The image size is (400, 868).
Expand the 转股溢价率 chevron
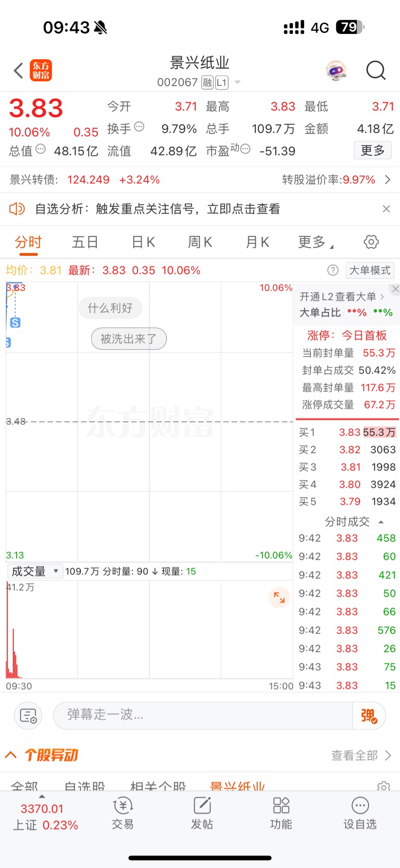click(x=387, y=180)
